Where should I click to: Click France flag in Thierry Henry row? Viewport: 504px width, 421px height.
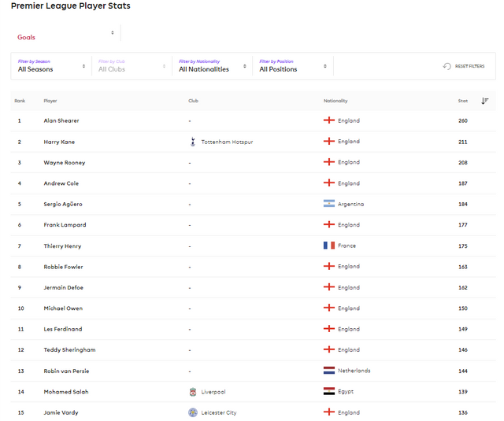tap(329, 246)
